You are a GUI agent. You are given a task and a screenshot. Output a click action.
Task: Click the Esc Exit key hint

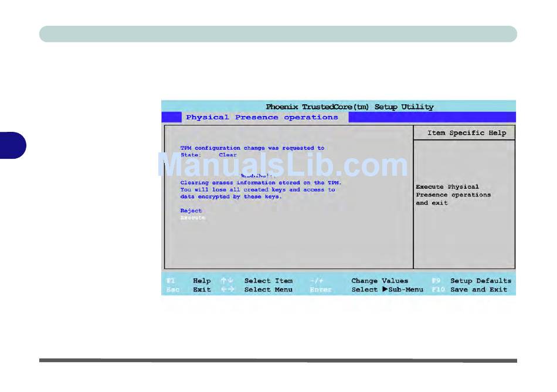pos(188,289)
